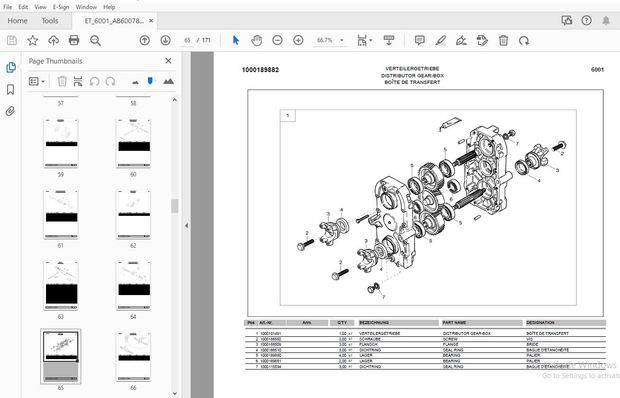Select the Sign document tool
620x398 pixels.
(x=461, y=40)
